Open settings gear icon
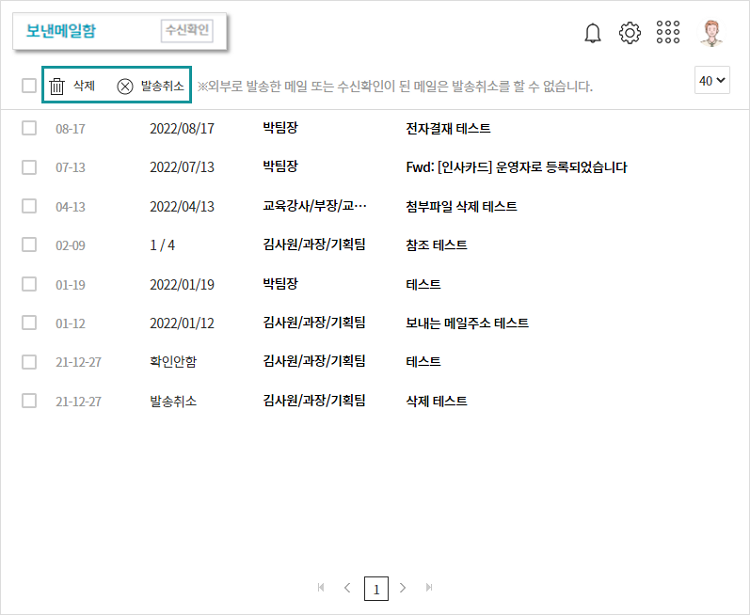The height and width of the screenshot is (615, 750). click(629, 33)
